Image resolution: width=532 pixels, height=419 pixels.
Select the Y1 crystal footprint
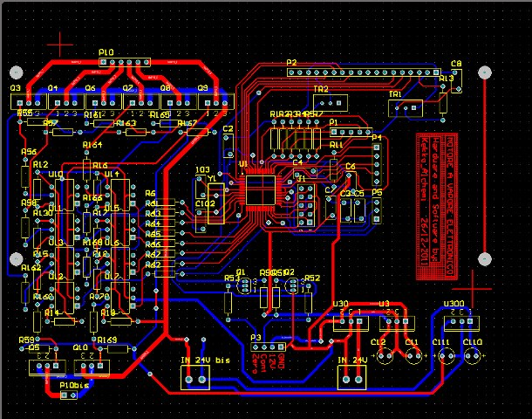pyautogui.click(x=212, y=190)
